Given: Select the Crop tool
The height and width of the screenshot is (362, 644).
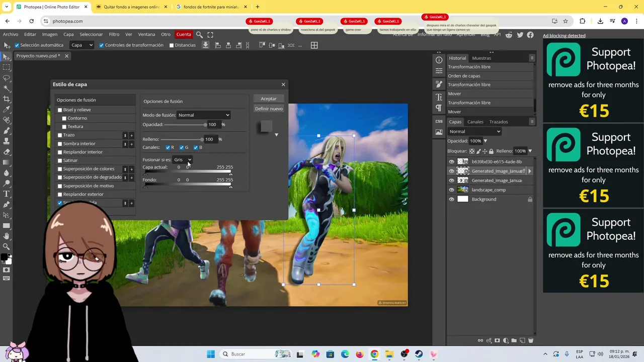Looking at the screenshot, I should [x=7, y=99].
